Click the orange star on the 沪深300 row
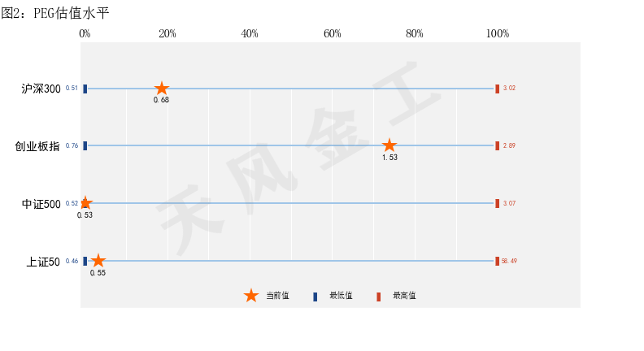 (x=162, y=89)
